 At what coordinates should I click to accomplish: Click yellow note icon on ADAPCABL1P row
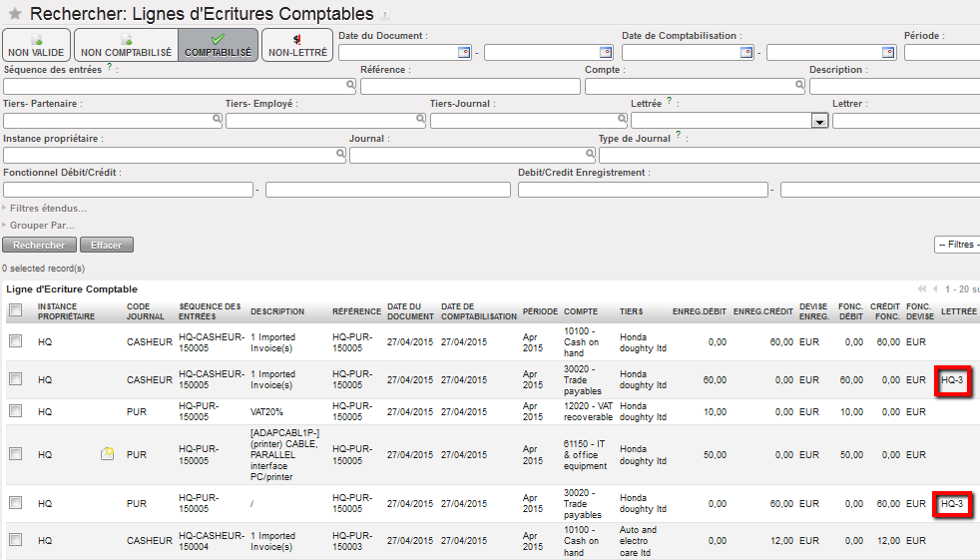(x=107, y=454)
